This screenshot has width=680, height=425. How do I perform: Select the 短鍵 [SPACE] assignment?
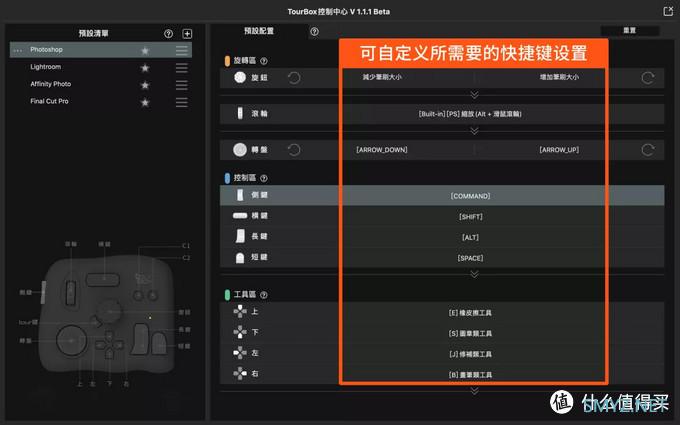coord(471,258)
